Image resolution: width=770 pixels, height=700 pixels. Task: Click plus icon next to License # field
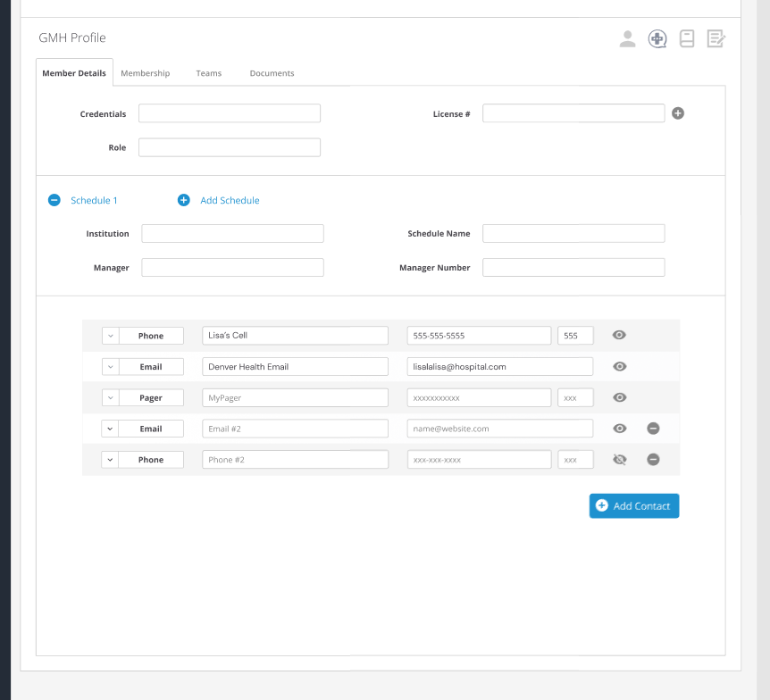click(678, 113)
